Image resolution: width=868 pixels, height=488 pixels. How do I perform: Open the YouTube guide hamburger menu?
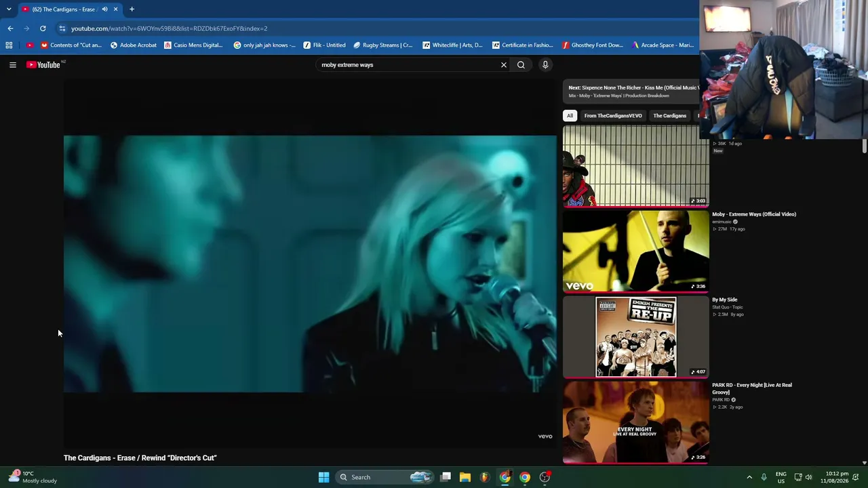pos(13,65)
